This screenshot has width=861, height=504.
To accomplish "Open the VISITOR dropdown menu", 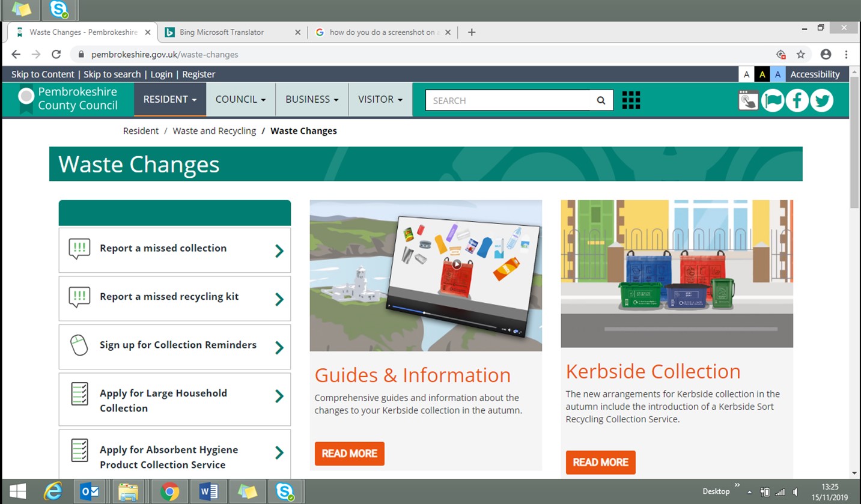I will 380,100.
